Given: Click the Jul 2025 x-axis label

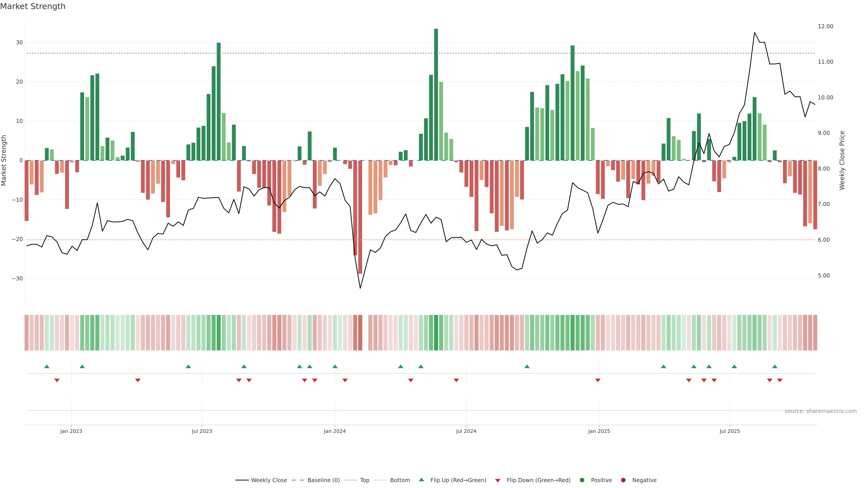Looking at the screenshot, I should pyautogui.click(x=729, y=431).
